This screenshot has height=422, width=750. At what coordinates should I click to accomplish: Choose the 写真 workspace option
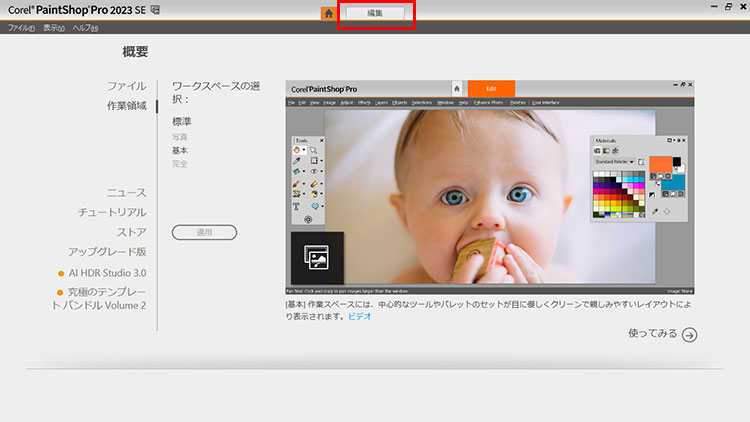click(x=180, y=137)
